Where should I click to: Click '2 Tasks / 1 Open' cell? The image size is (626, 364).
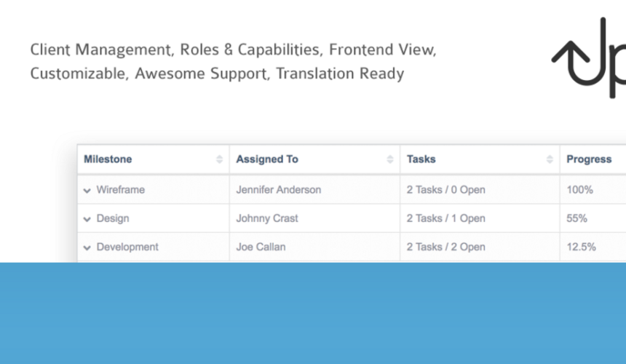click(480, 218)
